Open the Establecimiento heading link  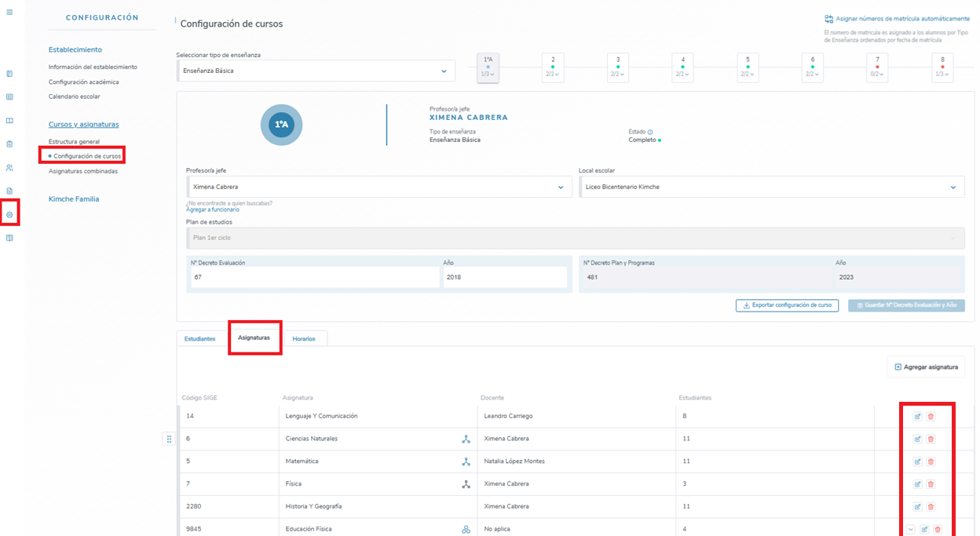point(75,49)
